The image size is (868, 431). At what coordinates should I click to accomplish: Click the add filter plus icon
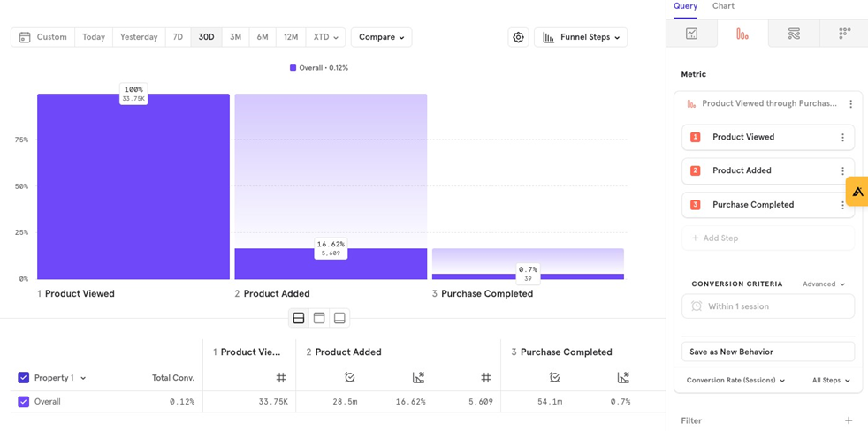coord(849,420)
